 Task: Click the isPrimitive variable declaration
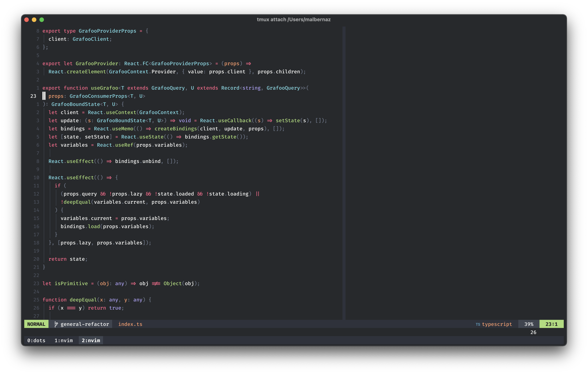point(71,283)
